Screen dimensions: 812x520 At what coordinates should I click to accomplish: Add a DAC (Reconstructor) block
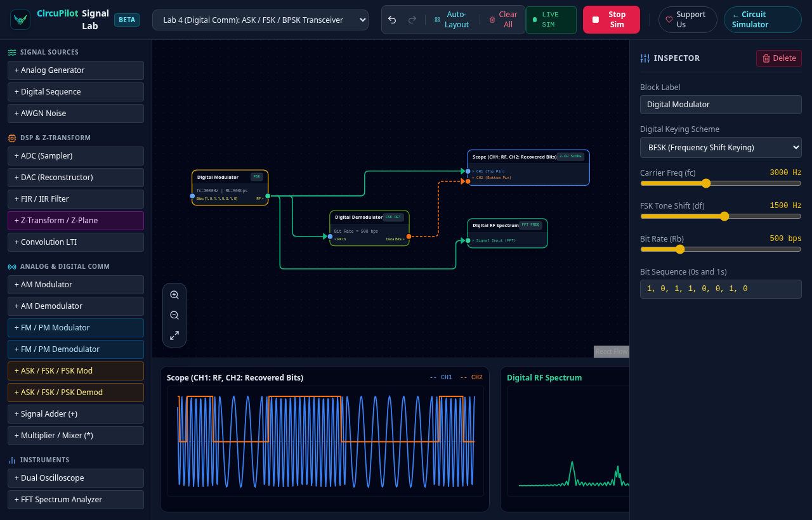76,178
